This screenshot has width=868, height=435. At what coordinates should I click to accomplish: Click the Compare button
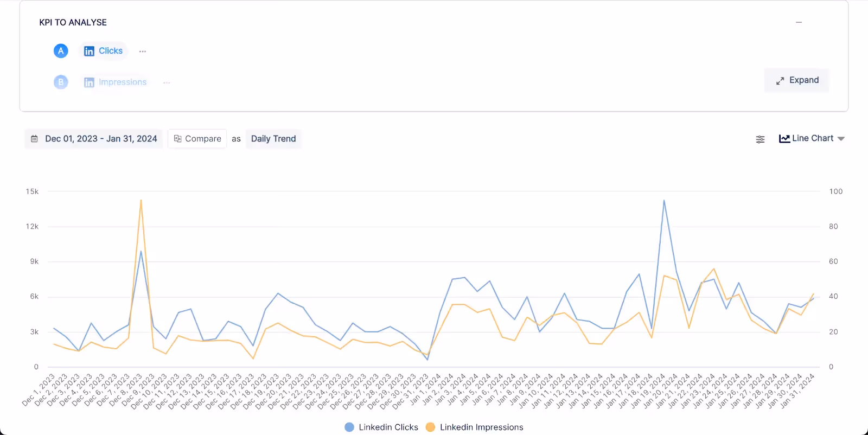click(x=197, y=138)
